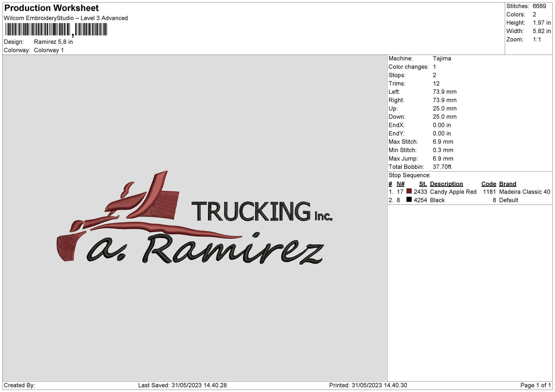Click the Candy Apple Red description
Image resolution: width=555 pixels, height=392 pixels.
(453, 192)
